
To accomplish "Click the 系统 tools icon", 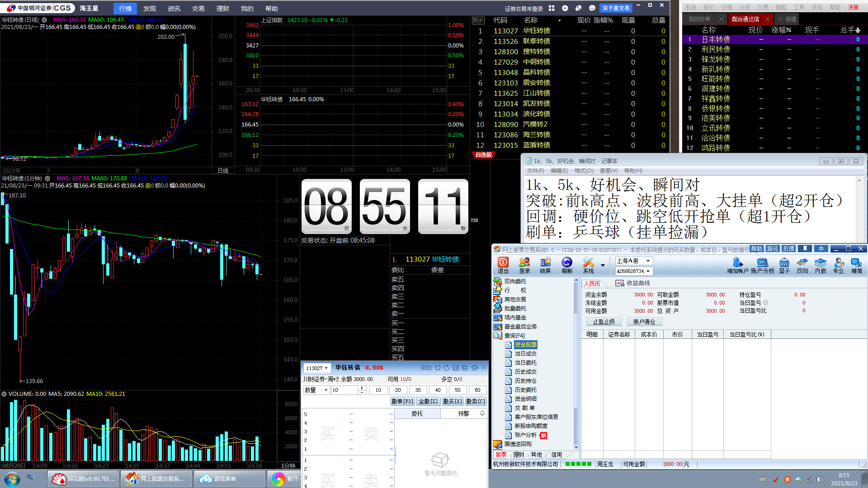I will [588, 265].
